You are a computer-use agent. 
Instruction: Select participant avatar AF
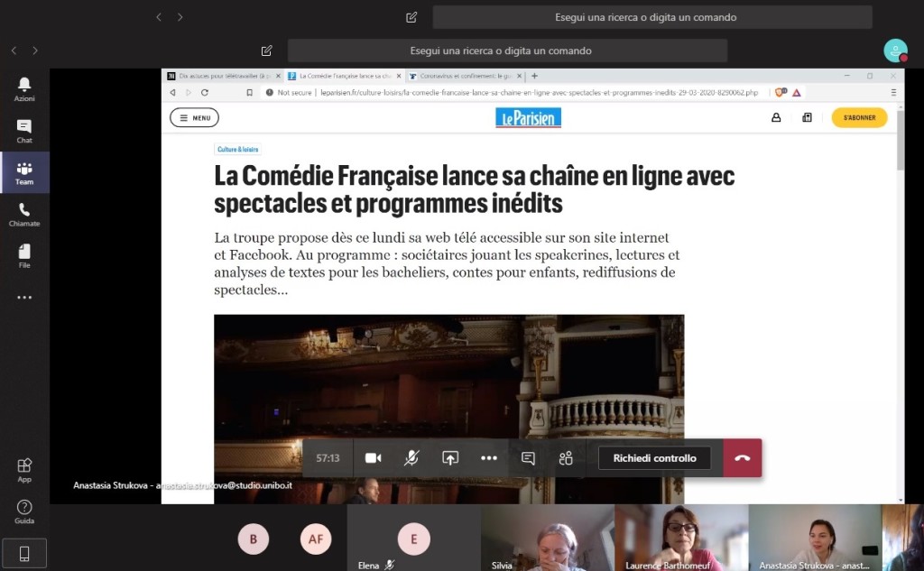coord(316,539)
